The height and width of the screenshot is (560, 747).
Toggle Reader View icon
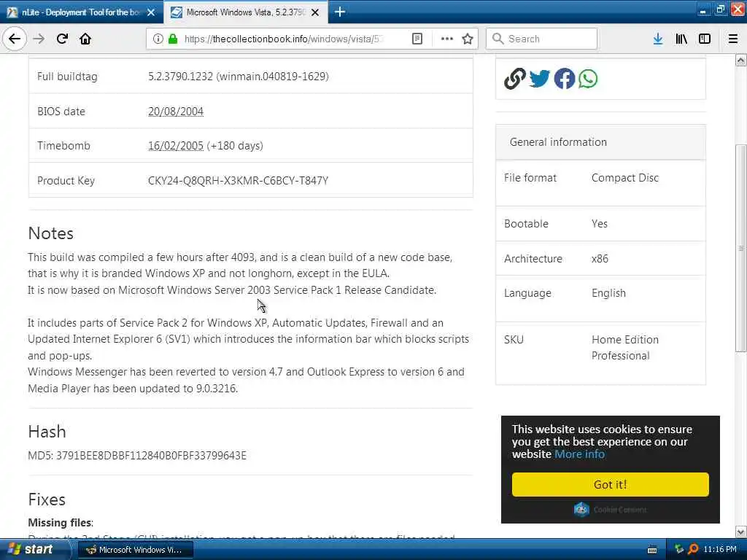pos(417,39)
